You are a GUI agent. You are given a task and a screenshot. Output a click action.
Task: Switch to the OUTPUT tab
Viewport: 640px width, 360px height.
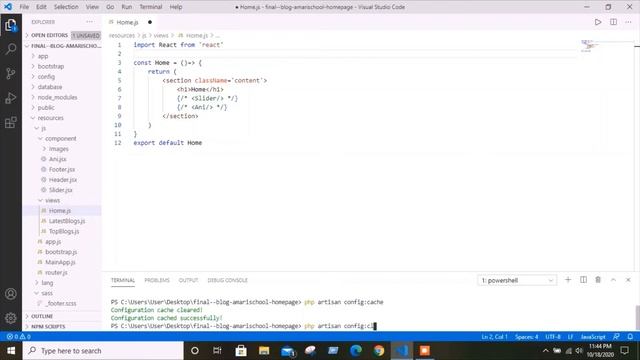(188, 280)
